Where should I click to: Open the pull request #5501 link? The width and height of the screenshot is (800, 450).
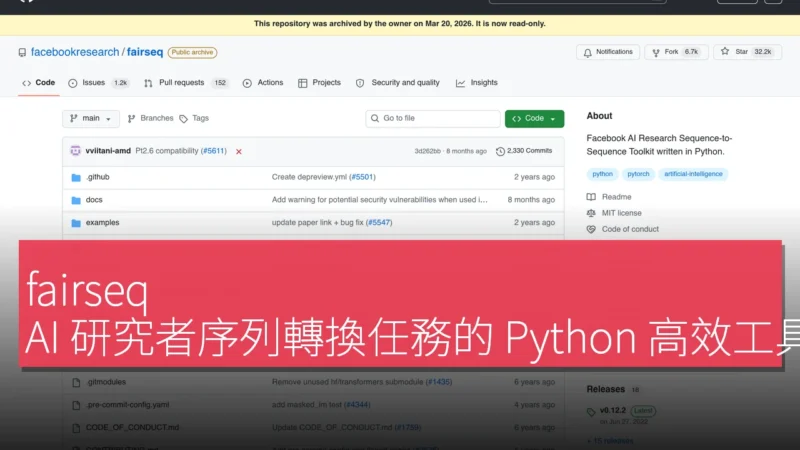coord(362,177)
